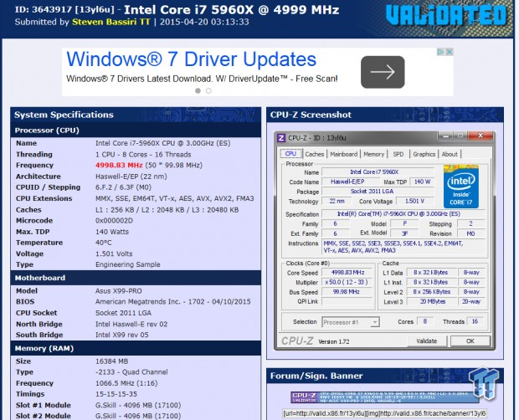Click the Slot #1 Module G.Skill value

(138, 405)
